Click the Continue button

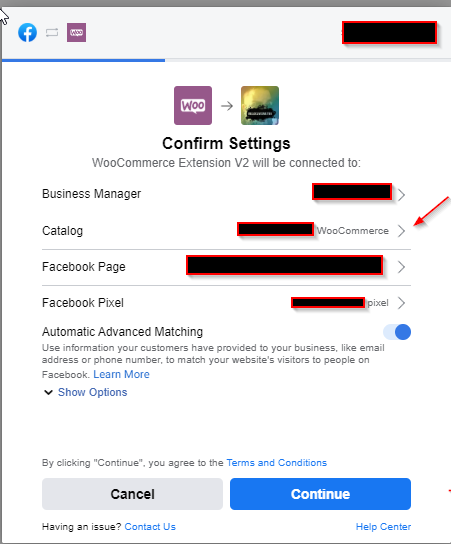point(320,494)
